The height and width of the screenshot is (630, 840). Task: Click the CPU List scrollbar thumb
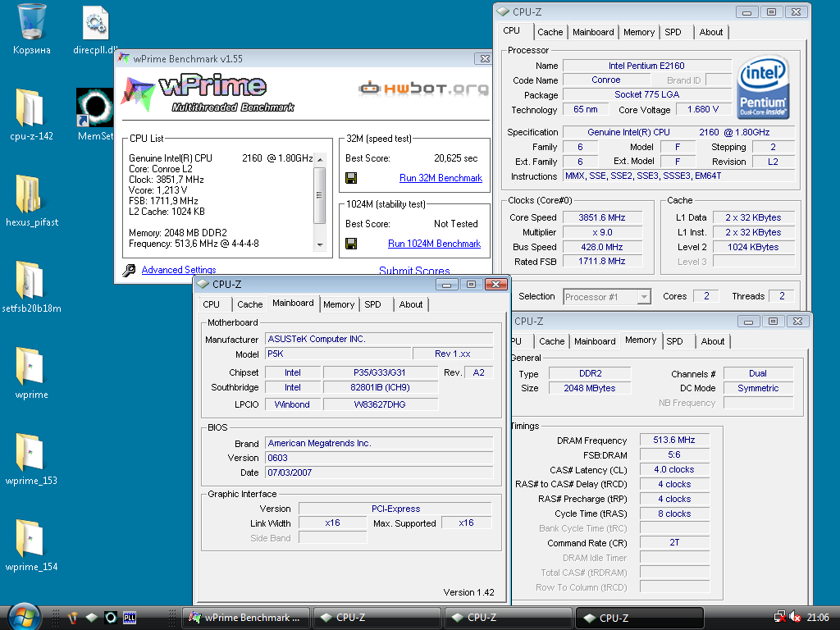(x=320, y=195)
